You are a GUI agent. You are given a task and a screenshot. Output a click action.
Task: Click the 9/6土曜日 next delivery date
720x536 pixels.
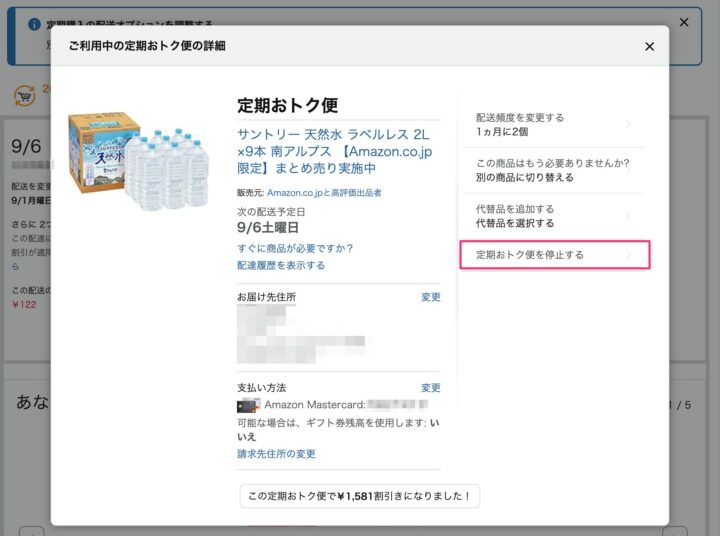pos(268,227)
